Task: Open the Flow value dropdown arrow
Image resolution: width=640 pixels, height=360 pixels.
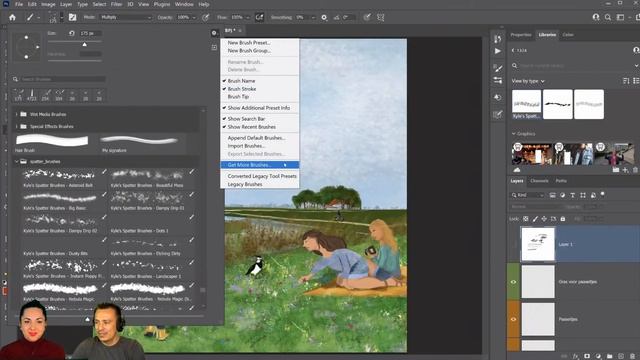Action: coord(247,18)
